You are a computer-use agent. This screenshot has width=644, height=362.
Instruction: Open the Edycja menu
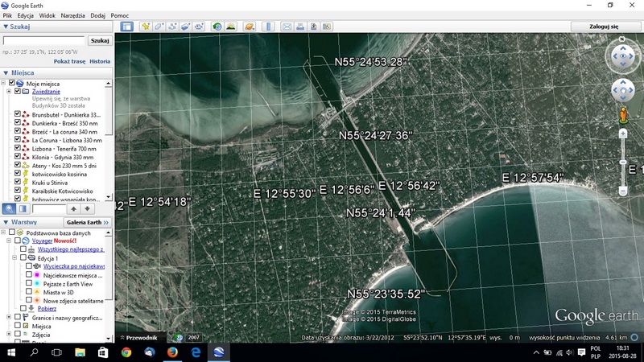tap(26, 15)
